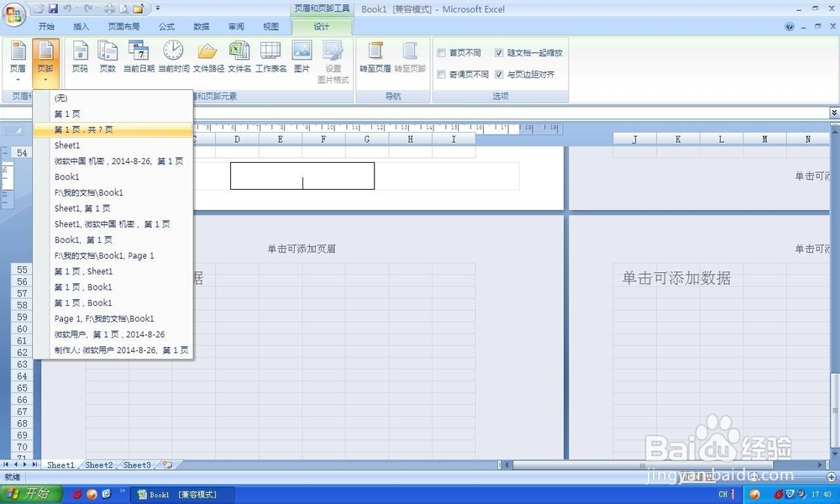Jump to the first sheet with navigation arrow
Viewport: 840px width, 504px height.
pyautogui.click(x=6, y=465)
